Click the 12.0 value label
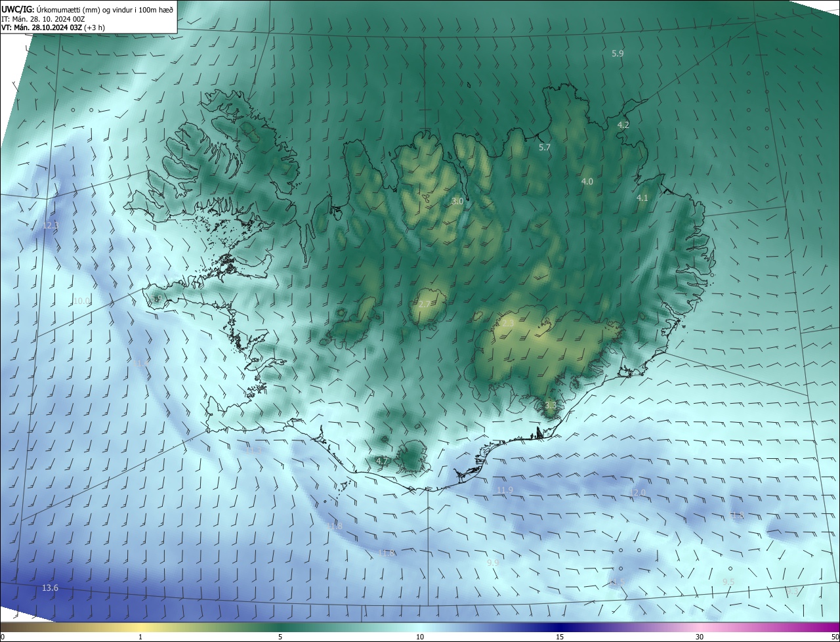Image resolution: width=840 pixels, height=642 pixels. pos(638,492)
